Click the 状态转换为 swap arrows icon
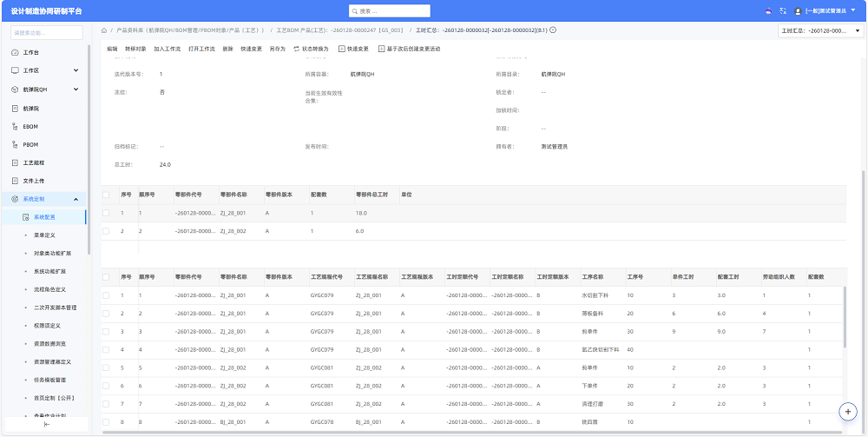The image size is (868, 437). click(296, 49)
